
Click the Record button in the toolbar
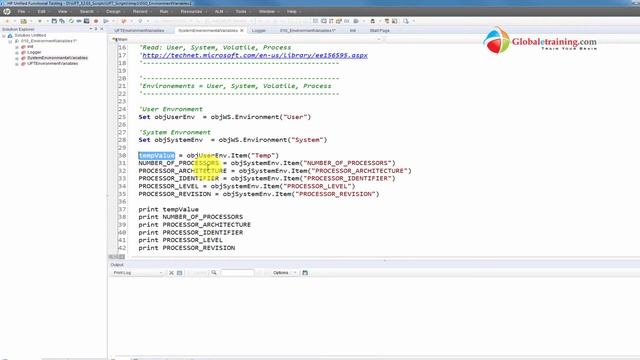96,21
